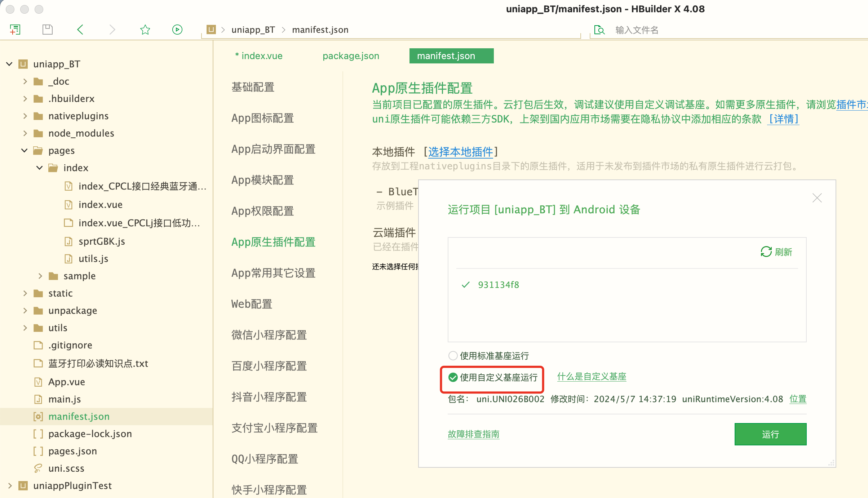Click the green 运行 button
The width and height of the screenshot is (868, 498).
tap(770, 434)
